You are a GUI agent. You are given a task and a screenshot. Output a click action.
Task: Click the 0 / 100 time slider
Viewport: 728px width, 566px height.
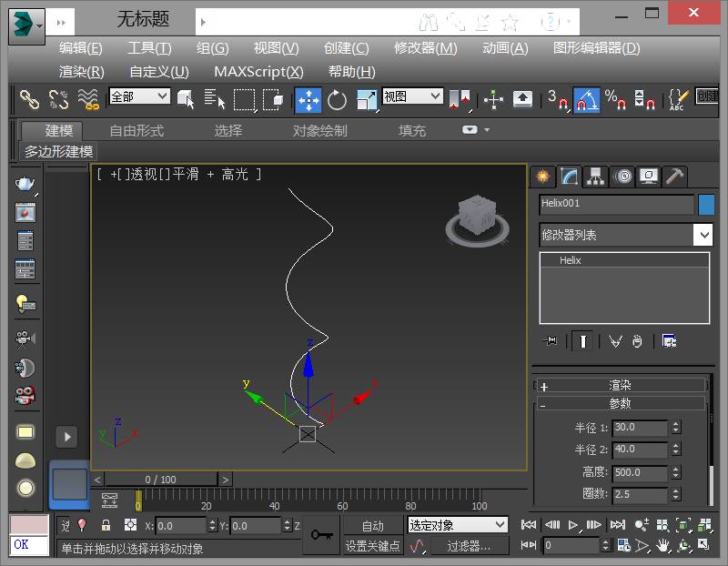[161, 480]
